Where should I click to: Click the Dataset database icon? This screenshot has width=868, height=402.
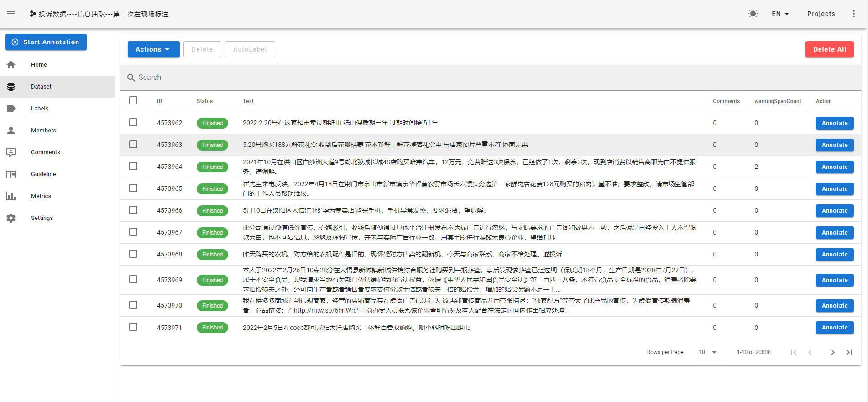coord(11,87)
